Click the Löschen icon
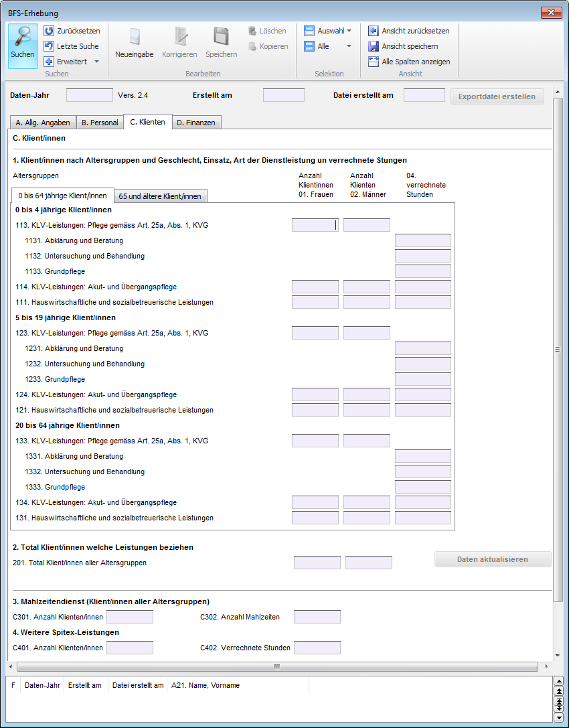 (252, 31)
